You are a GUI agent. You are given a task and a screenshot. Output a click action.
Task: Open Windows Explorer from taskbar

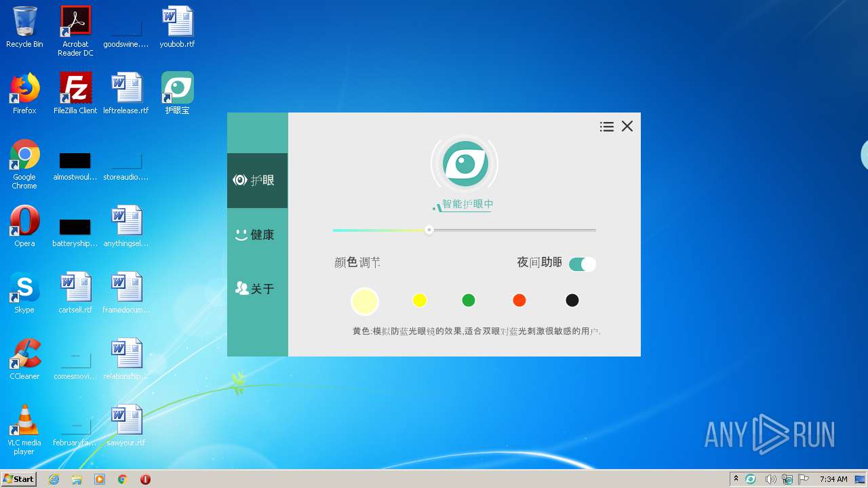[x=77, y=479]
